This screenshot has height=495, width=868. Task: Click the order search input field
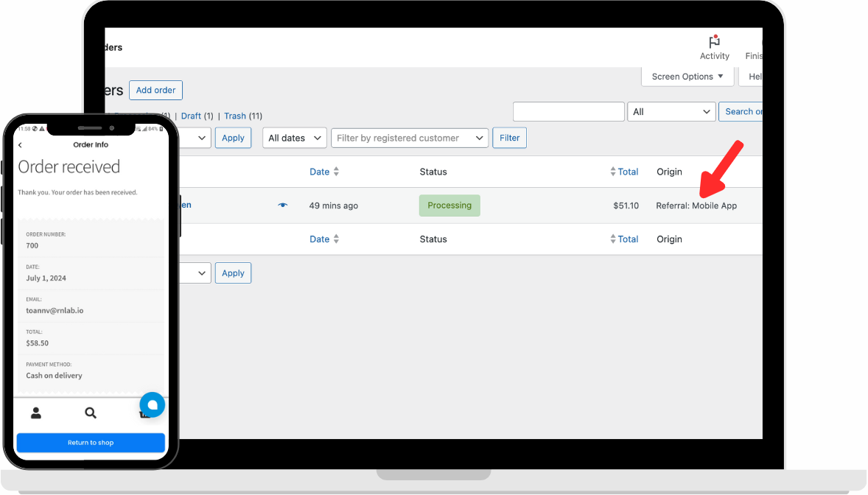568,112
